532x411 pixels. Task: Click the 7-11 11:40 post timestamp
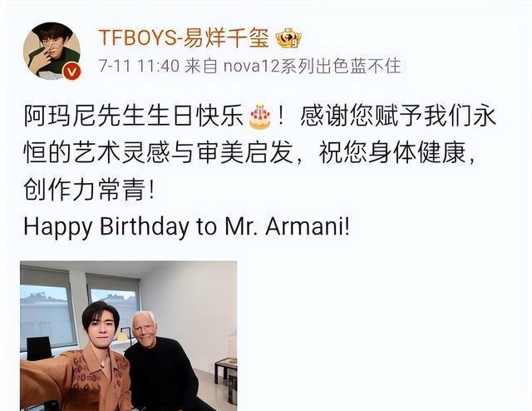[139, 66]
